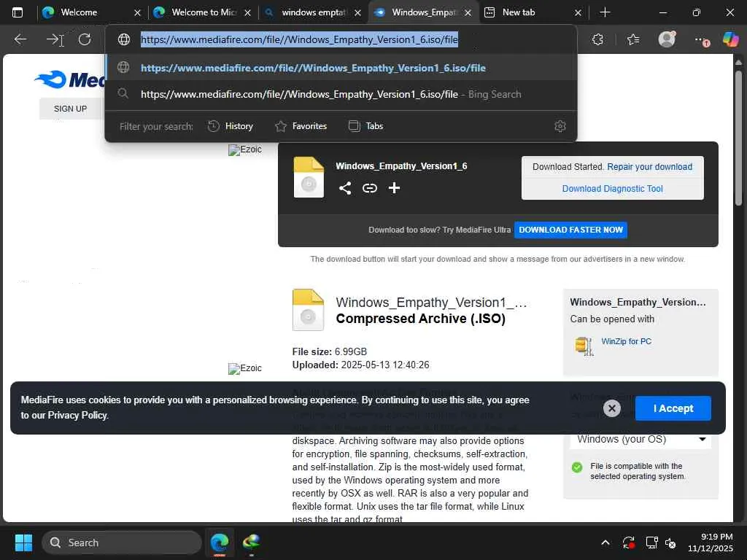
Task: Dismiss the cookie banner with X
Action: (612, 408)
